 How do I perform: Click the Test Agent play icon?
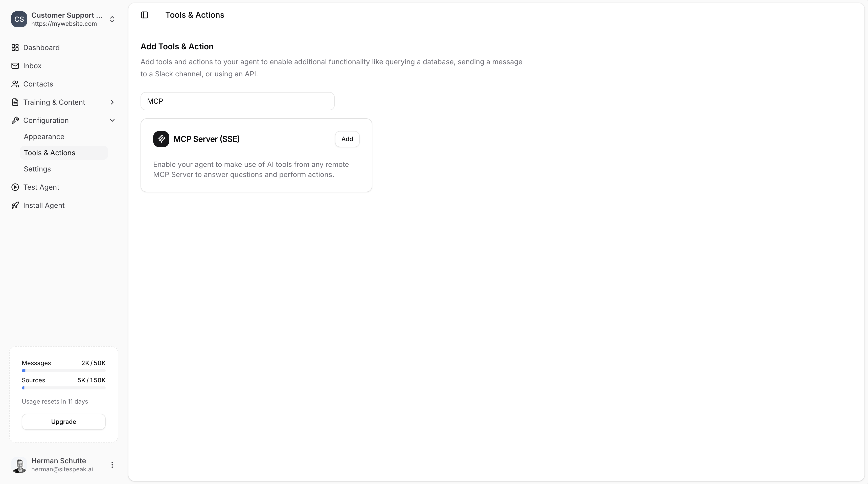pos(15,187)
